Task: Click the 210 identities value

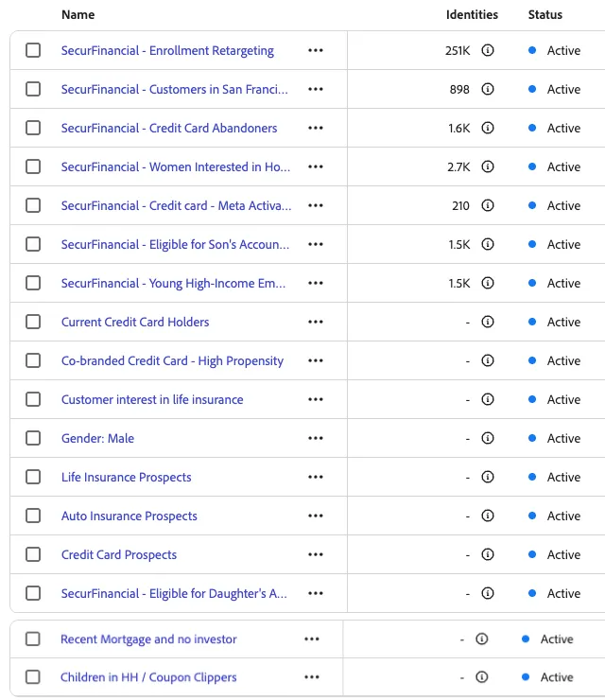Action: pyautogui.click(x=460, y=206)
